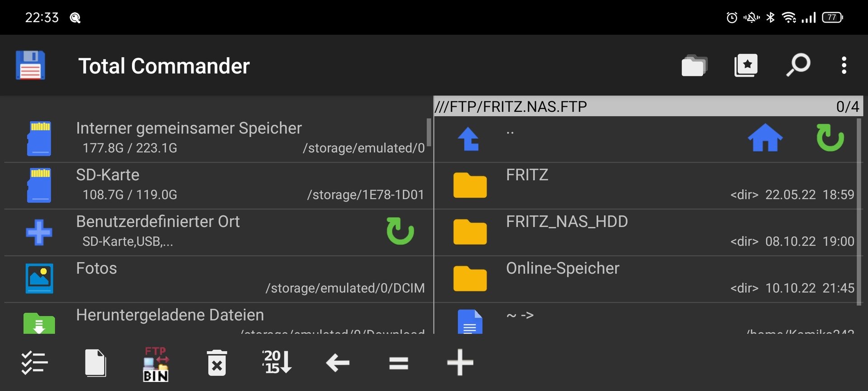This screenshot has height=391, width=868.
Task: Select the SD-Karte storage entry
Action: pyautogui.click(x=108, y=175)
